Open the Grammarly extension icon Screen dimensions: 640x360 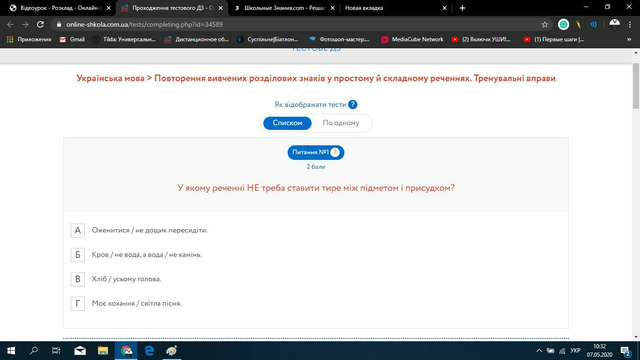(563, 24)
